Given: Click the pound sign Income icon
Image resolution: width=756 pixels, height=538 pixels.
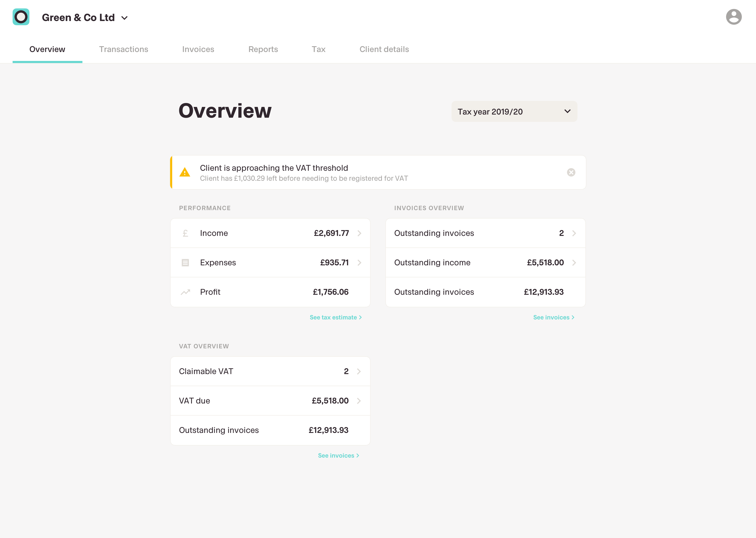Looking at the screenshot, I should (x=185, y=233).
